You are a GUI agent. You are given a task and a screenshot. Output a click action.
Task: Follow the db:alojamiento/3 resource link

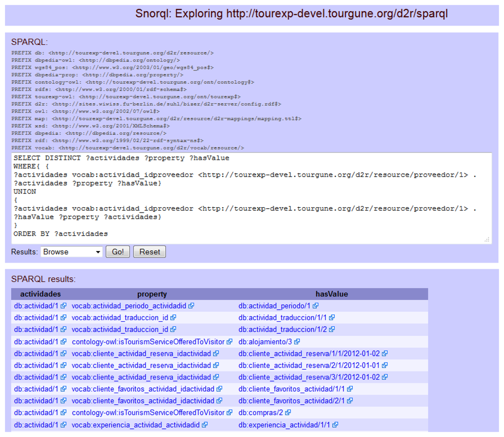pos(265,342)
